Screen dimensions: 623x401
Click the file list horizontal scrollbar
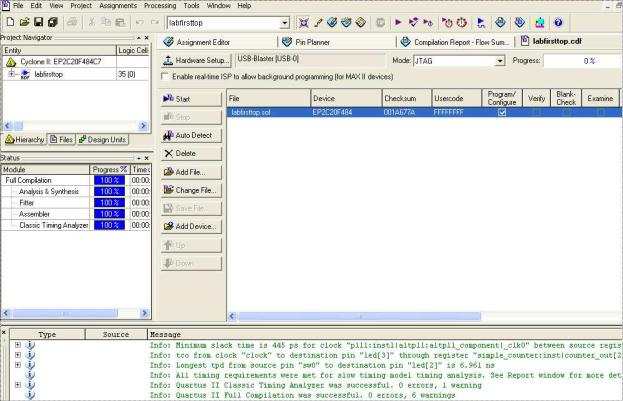tap(359, 316)
